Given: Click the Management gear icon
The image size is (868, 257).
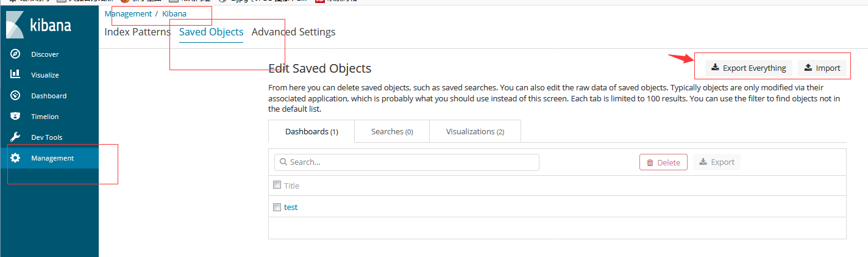Looking at the screenshot, I should coord(16,158).
